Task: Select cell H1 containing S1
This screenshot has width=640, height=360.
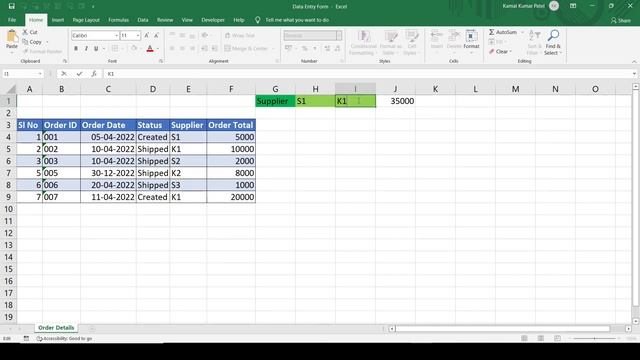Action: (315, 101)
